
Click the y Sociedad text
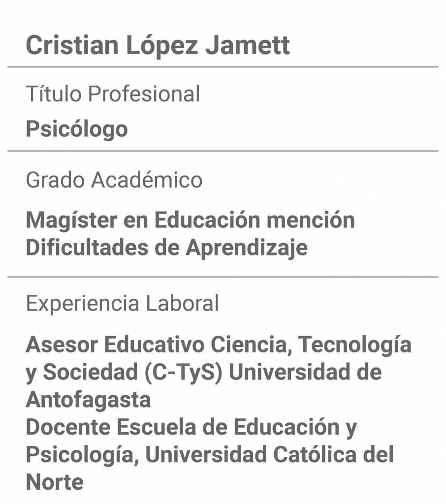click(82, 373)
